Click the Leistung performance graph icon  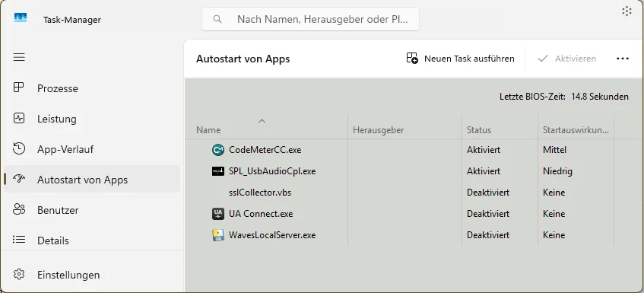(x=19, y=119)
